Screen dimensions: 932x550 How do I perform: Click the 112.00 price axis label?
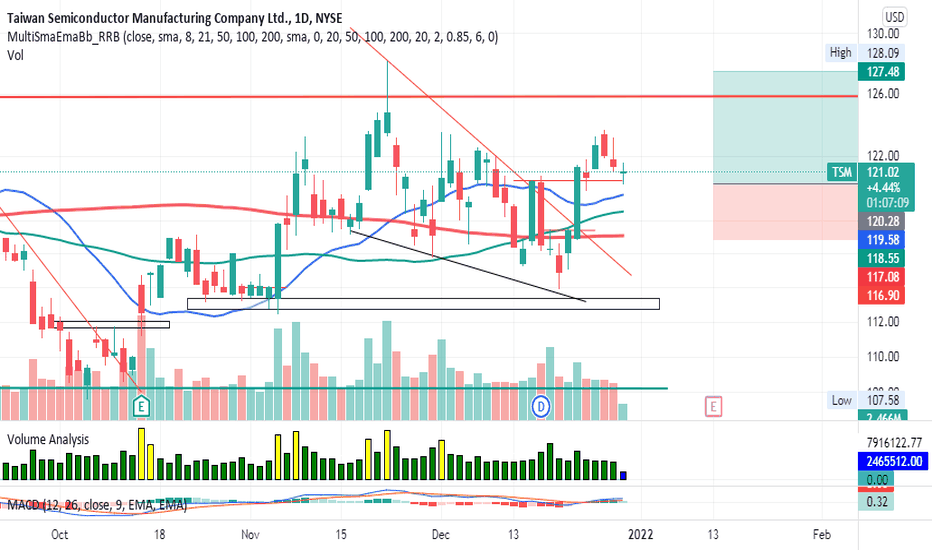tap(883, 322)
